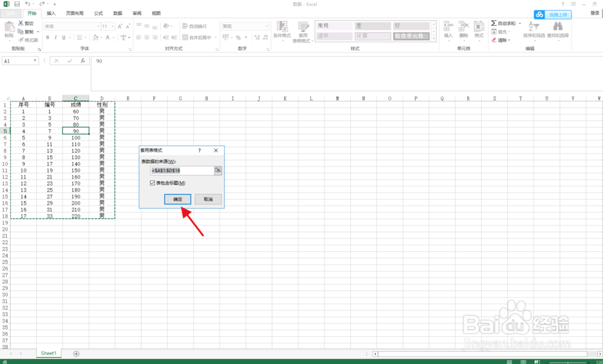Open the number format 常规 dropdown
Image resolution: width=603 pixels, height=364 pixels.
(x=267, y=26)
